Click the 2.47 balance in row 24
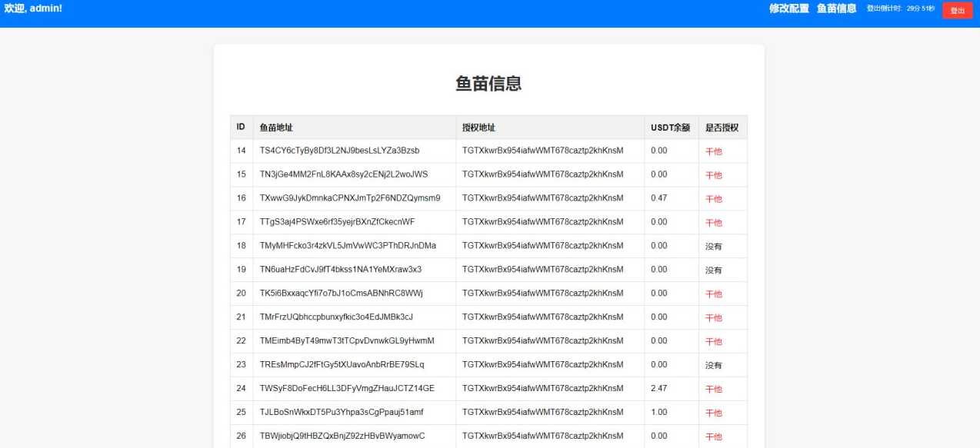 [x=659, y=389]
